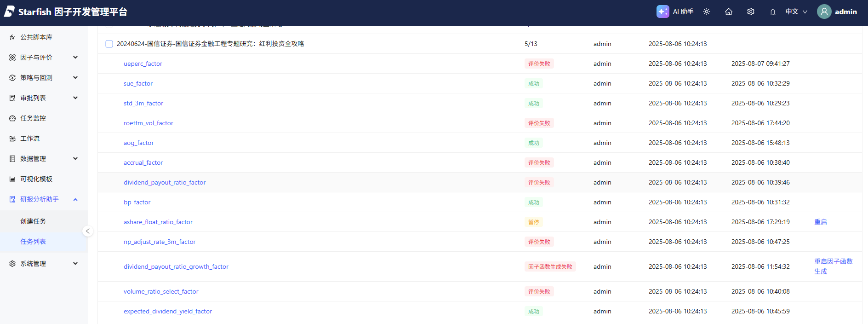Expand the 因子与评价 sidebar menu

(x=44, y=58)
